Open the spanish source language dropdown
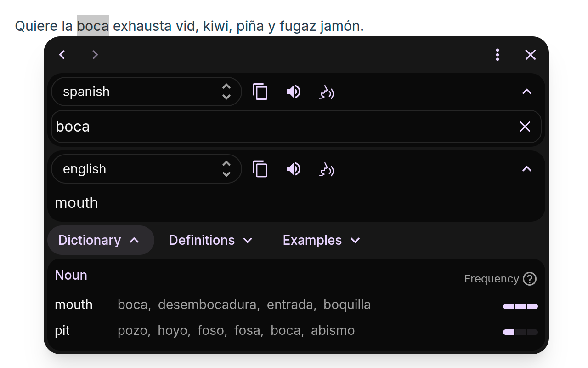This screenshot has width=588, height=368. (x=146, y=92)
